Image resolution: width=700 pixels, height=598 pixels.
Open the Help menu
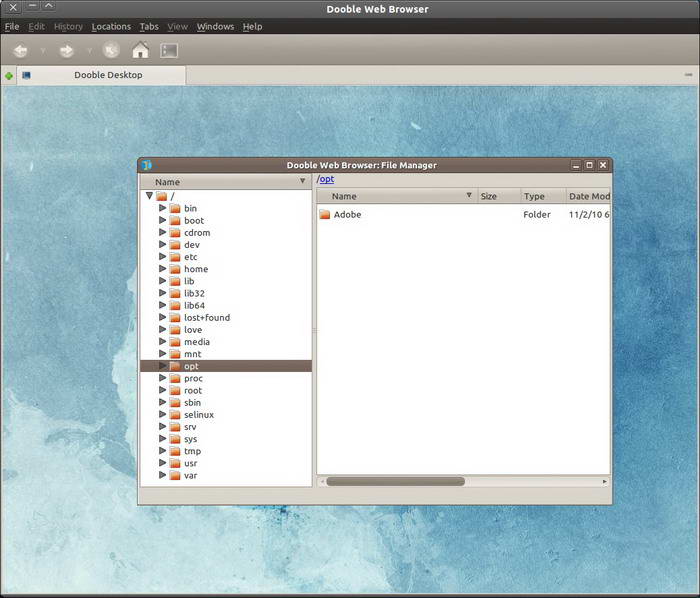[x=252, y=27]
